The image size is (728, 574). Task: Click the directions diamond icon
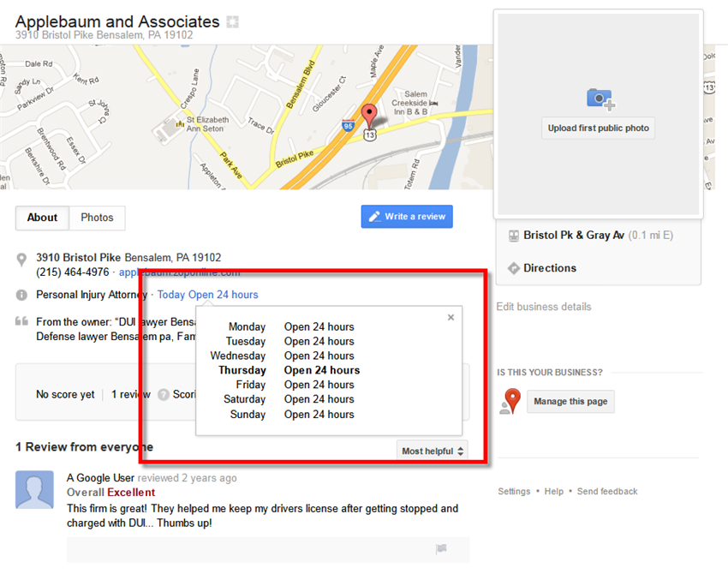click(x=514, y=268)
